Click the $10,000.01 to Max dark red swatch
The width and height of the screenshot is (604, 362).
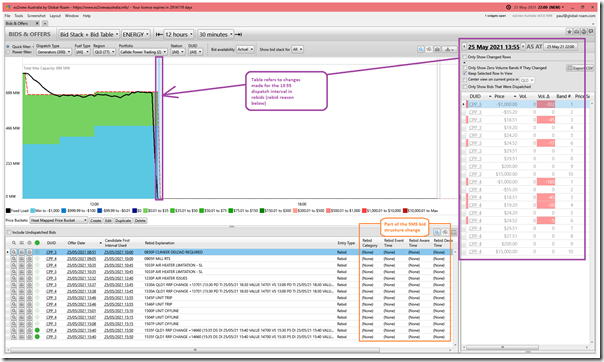click(405, 211)
